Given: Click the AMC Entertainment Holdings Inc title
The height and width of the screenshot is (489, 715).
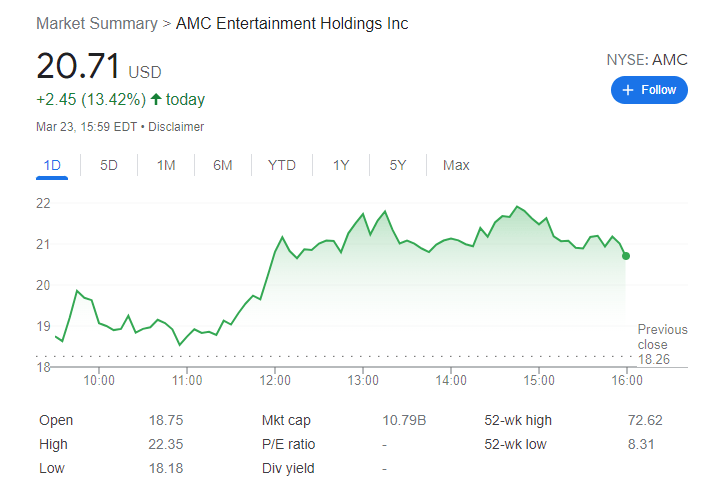Looking at the screenshot, I should (292, 23).
